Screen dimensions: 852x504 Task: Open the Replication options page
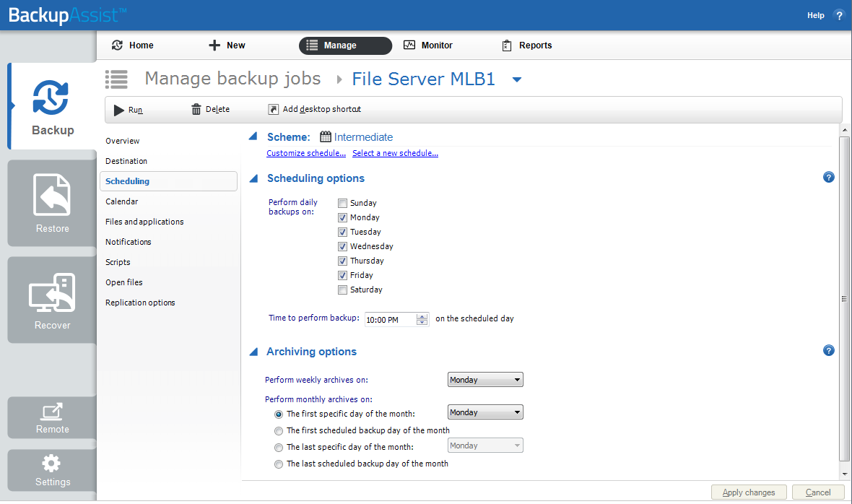point(140,303)
